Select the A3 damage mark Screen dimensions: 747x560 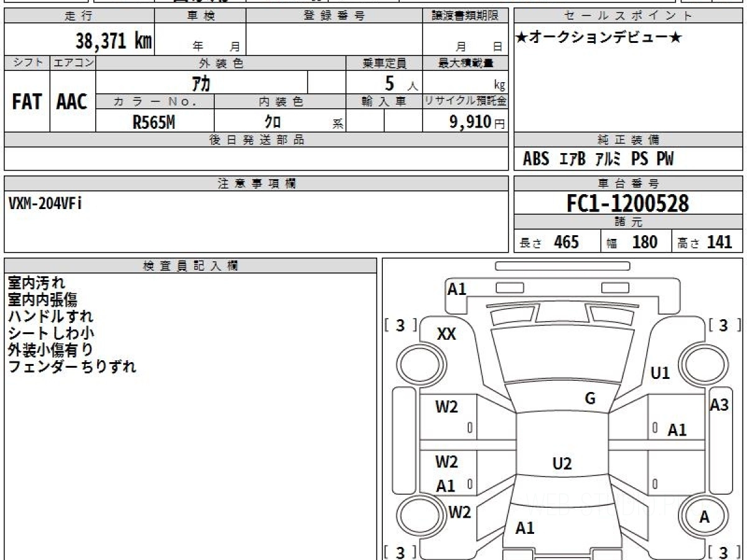pos(719,405)
